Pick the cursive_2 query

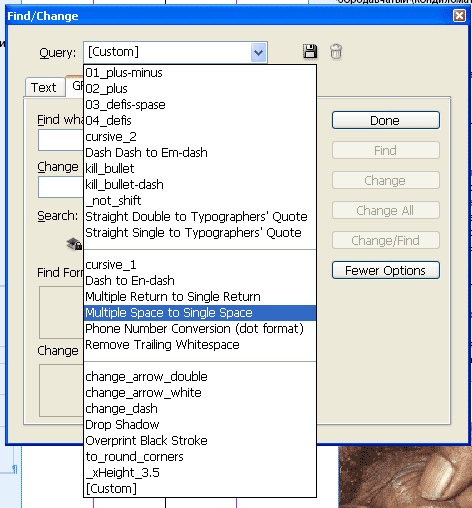(x=200, y=137)
